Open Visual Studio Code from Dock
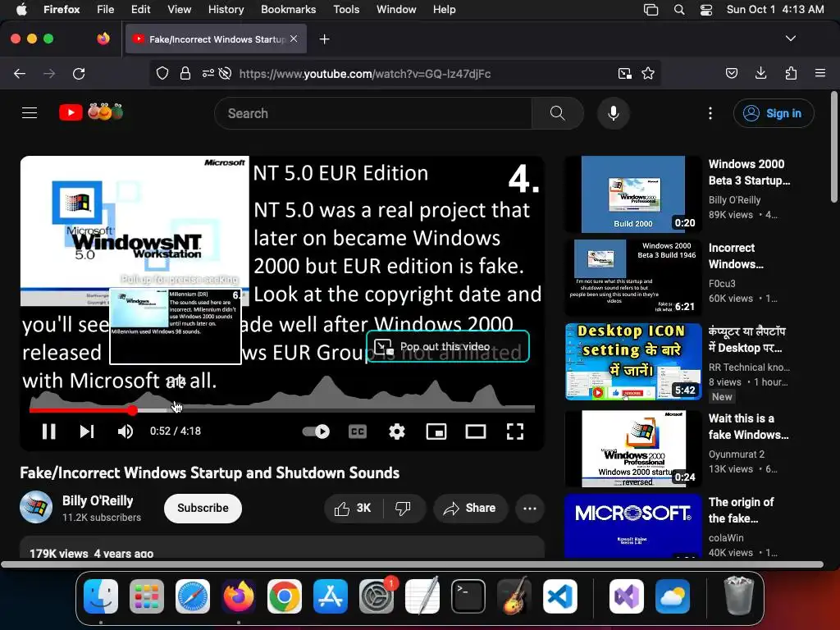The width and height of the screenshot is (840, 630). tap(559, 596)
